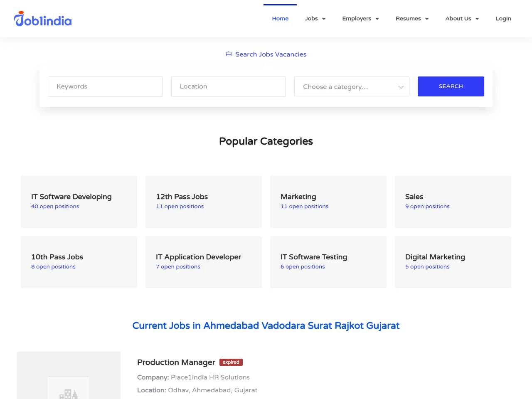Open the IT Software Developing category
The image size is (532, 399).
79,202
